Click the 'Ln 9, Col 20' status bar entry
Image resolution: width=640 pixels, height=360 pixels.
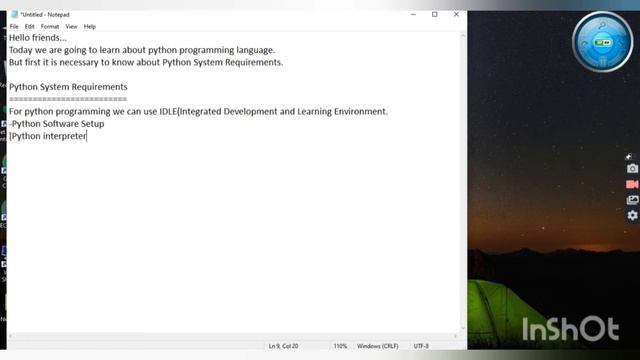(283, 346)
